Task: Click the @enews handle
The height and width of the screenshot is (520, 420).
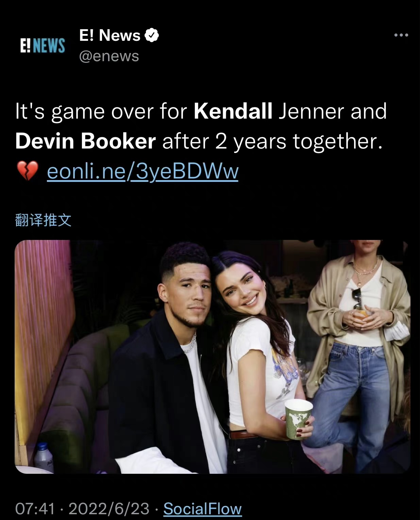Action: pos(109,56)
